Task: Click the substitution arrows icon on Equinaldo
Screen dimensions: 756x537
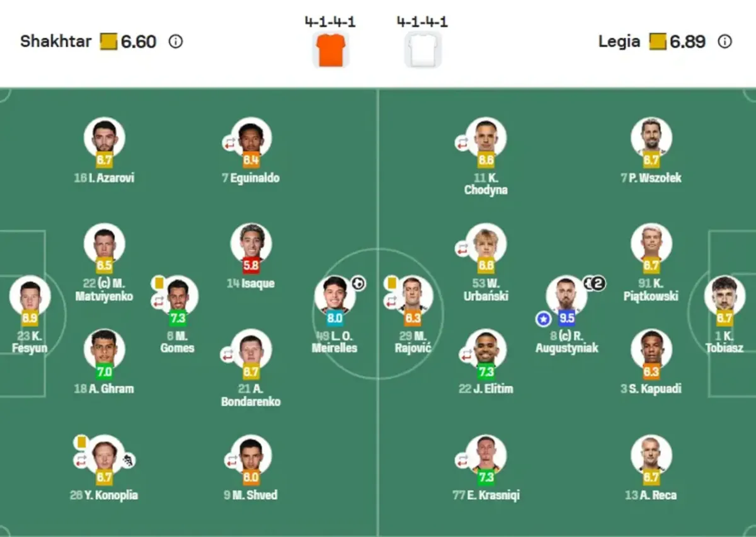Action: coord(229,143)
